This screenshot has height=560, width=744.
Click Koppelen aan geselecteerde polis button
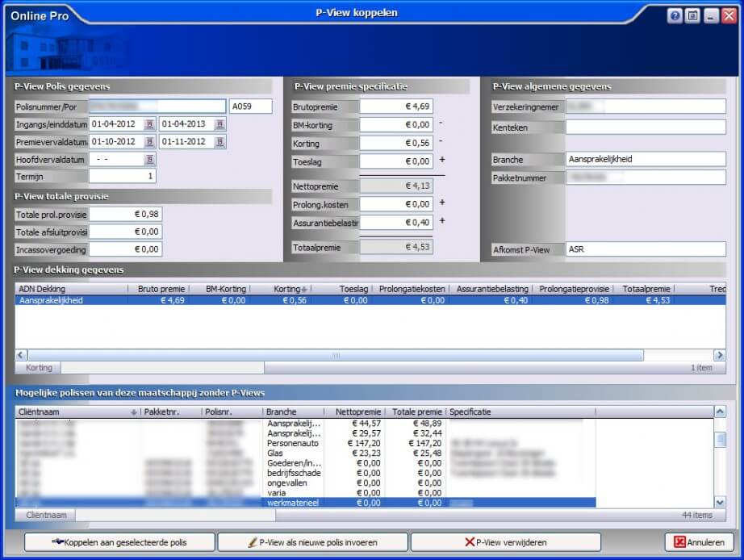point(119,542)
